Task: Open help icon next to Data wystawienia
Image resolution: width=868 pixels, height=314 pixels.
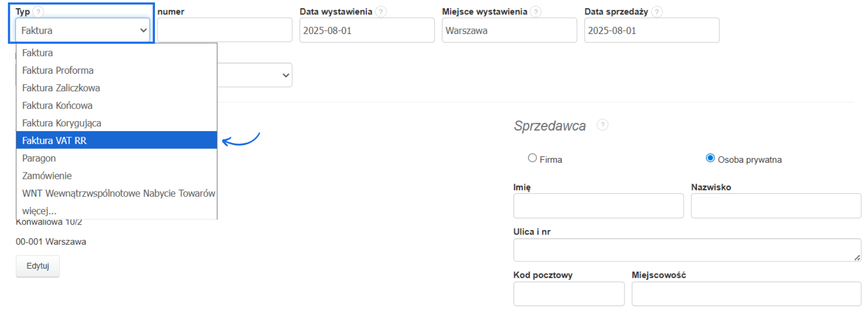Action: click(x=381, y=12)
